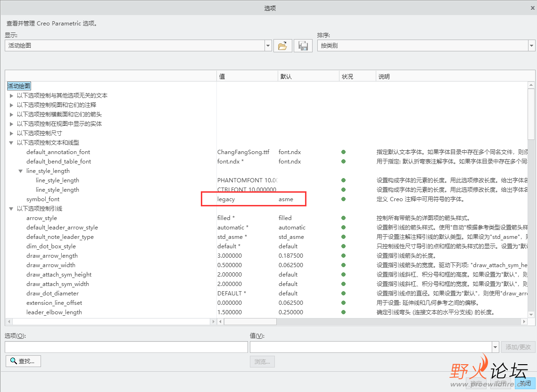
Task: Select the symbol_font option row
Action: 43,199
